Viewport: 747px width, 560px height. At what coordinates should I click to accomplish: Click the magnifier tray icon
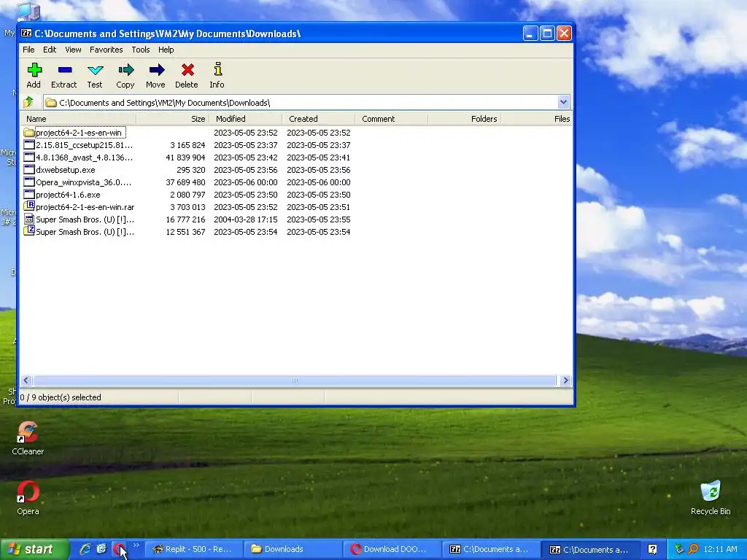point(693,549)
